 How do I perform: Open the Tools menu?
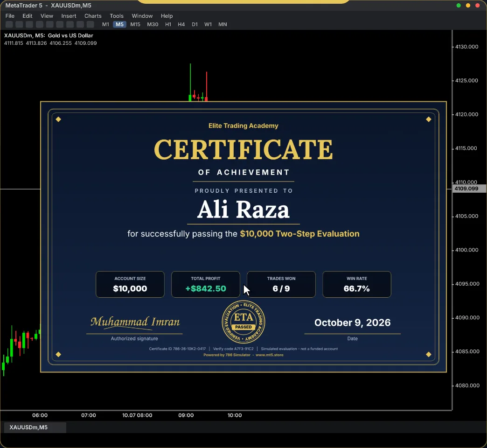[117, 16]
